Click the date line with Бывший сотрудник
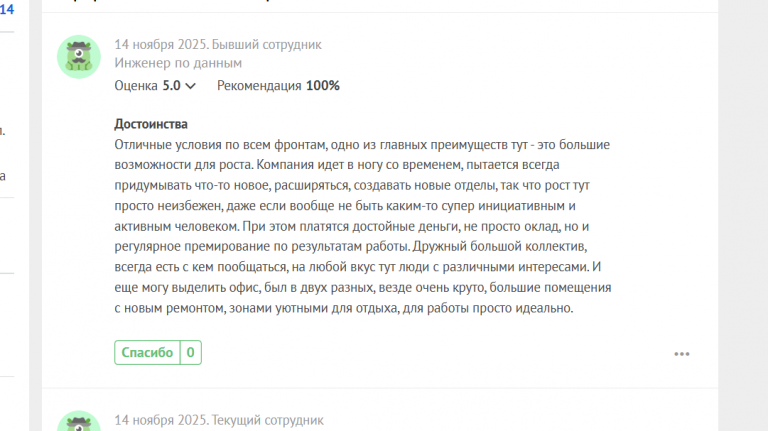Image resolution: width=768 pixels, height=431 pixels. [x=218, y=44]
